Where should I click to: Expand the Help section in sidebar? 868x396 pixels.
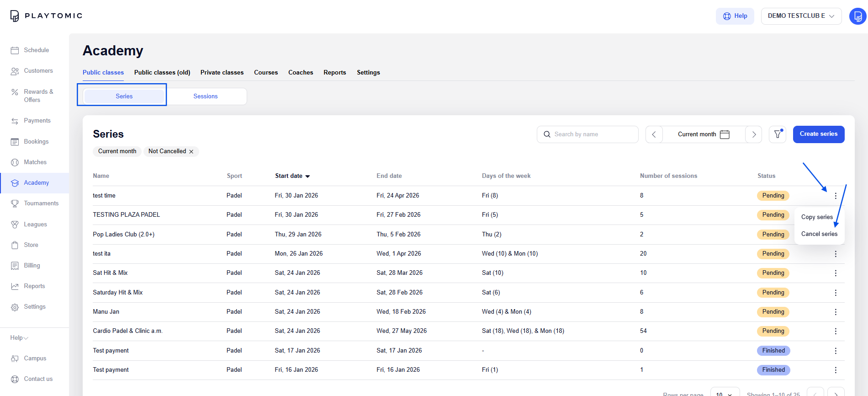click(19, 338)
